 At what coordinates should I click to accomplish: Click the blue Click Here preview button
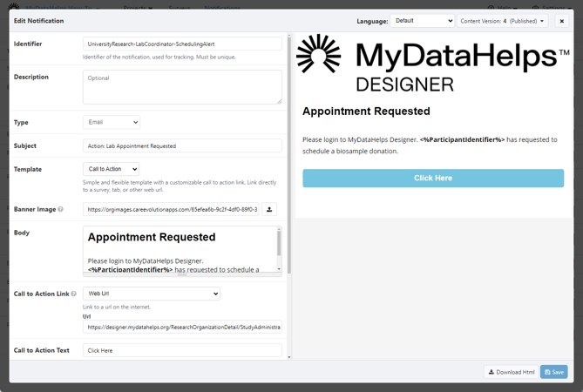433,178
